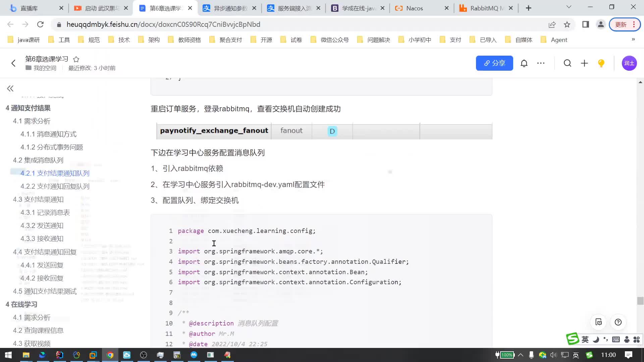The height and width of the screenshot is (362, 644).
Task: Open java课研 bookmark folder
Action: (x=24, y=40)
